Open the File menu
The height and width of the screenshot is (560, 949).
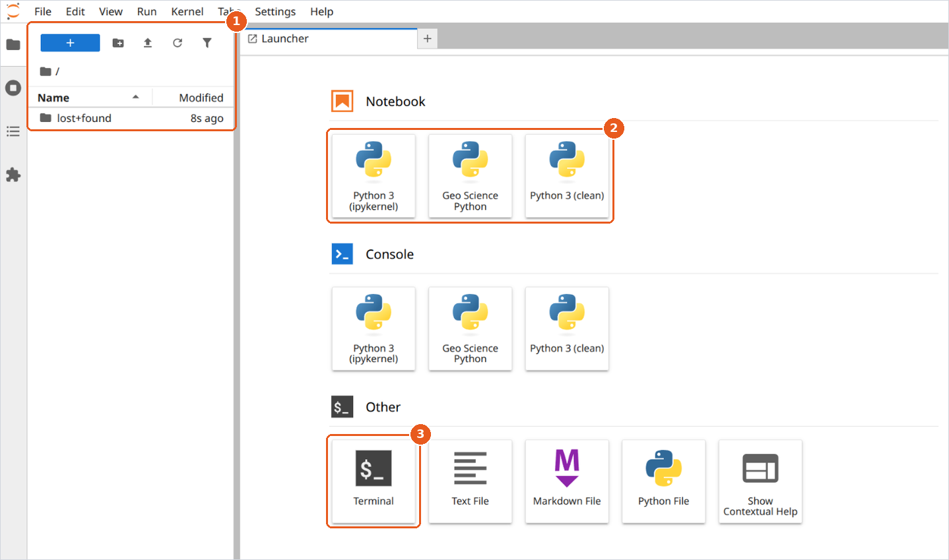coord(43,11)
